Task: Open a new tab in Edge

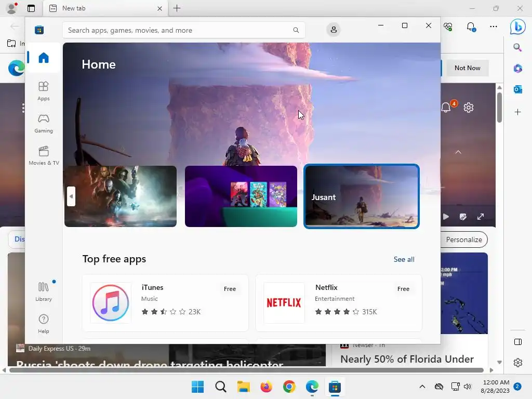Action: pyautogui.click(x=177, y=8)
